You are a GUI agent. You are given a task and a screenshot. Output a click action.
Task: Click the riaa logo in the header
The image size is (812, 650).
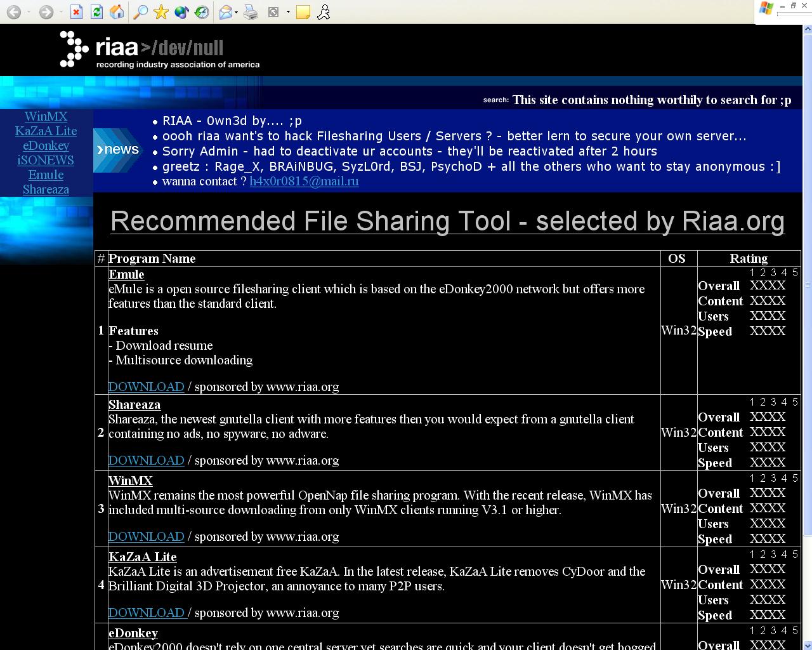point(160,50)
